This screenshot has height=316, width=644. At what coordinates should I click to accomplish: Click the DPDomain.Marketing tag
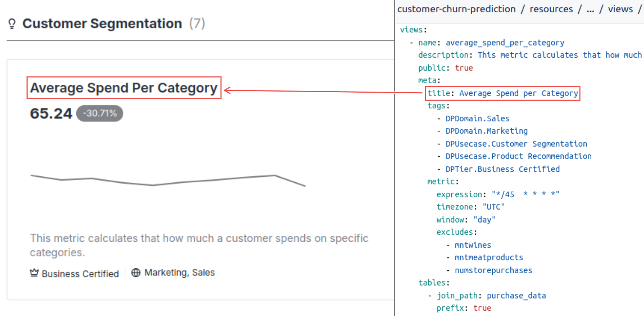[x=486, y=131]
